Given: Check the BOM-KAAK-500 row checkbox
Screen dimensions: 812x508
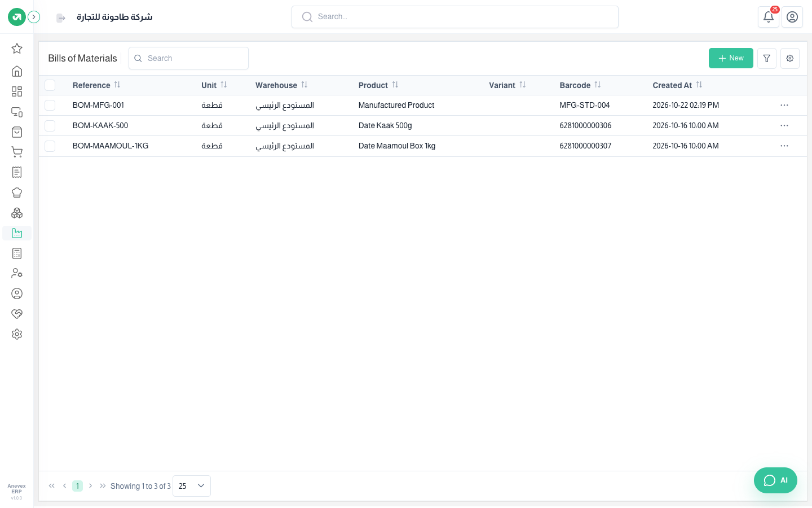Looking at the screenshot, I should pyautogui.click(x=50, y=126).
